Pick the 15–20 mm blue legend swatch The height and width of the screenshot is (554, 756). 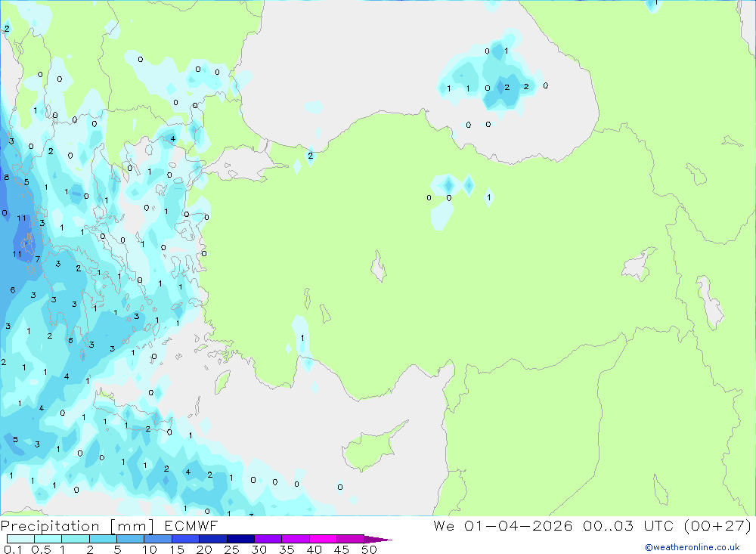[x=186, y=539]
